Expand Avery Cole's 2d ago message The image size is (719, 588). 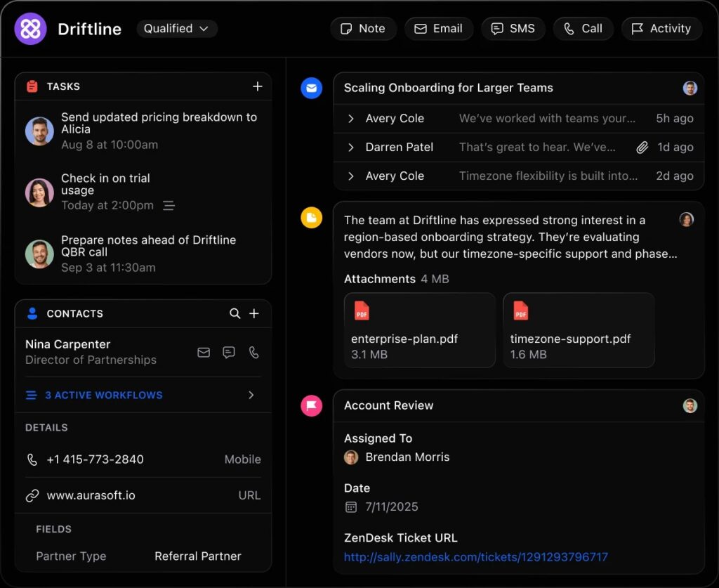pyautogui.click(x=351, y=176)
